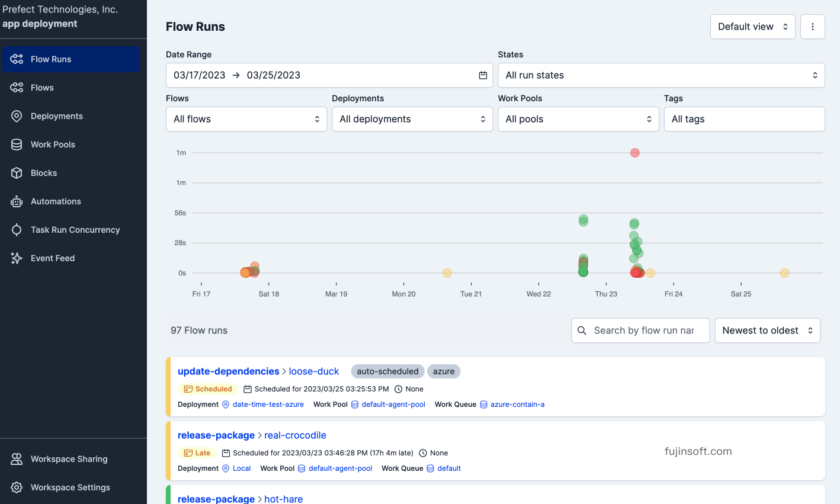840x504 pixels.
Task: Open calendar icon in date range field
Action: 483,75
